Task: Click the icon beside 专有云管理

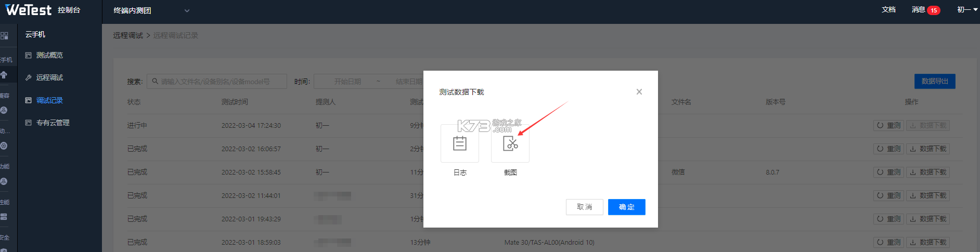Action: (29, 123)
